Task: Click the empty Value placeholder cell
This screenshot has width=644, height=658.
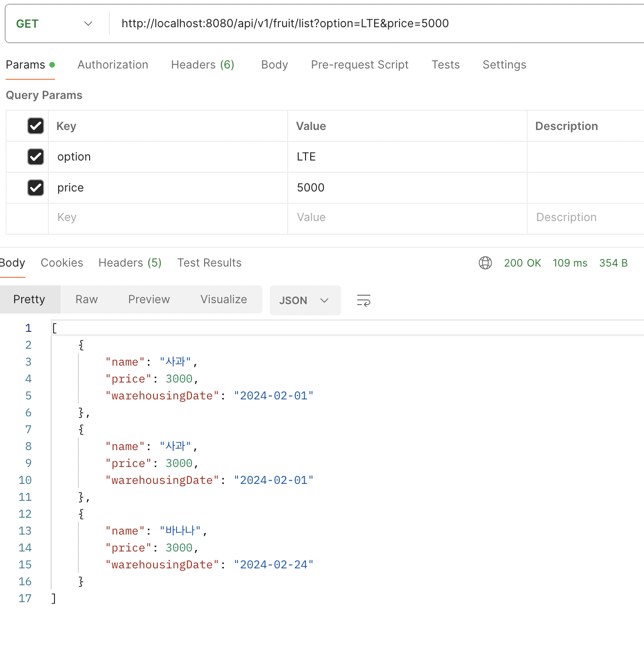Action: click(407, 218)
